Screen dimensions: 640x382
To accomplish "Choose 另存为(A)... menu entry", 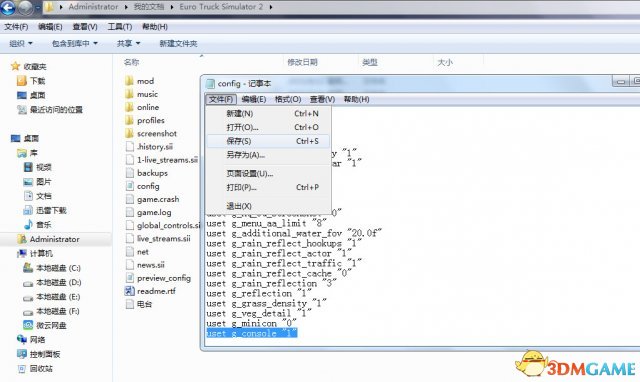I will [268, 155].
